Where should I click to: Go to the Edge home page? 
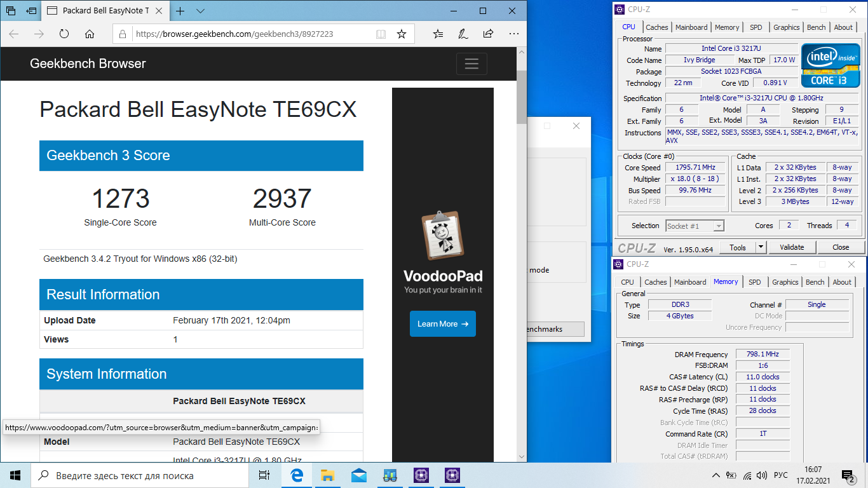click(x=90, y=34)
